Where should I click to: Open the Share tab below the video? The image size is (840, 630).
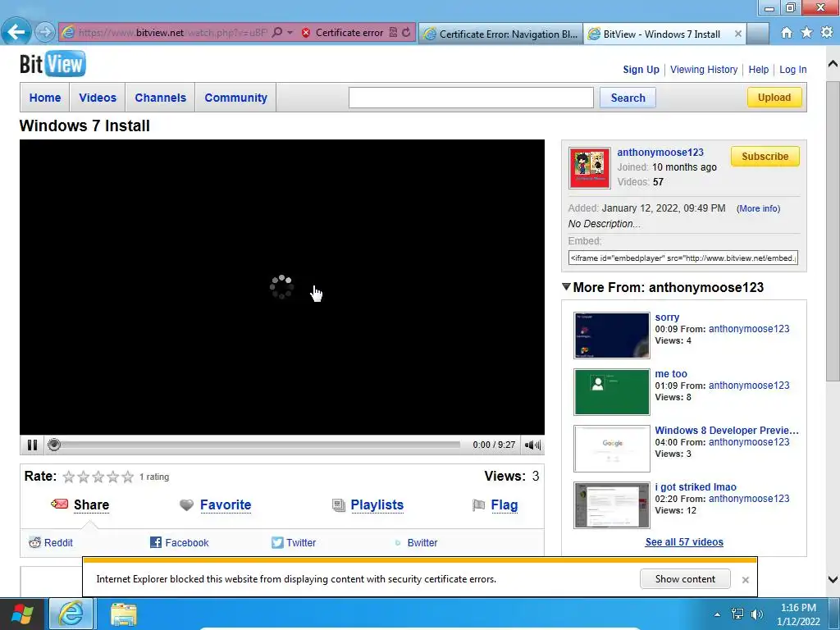pos(91,504)
